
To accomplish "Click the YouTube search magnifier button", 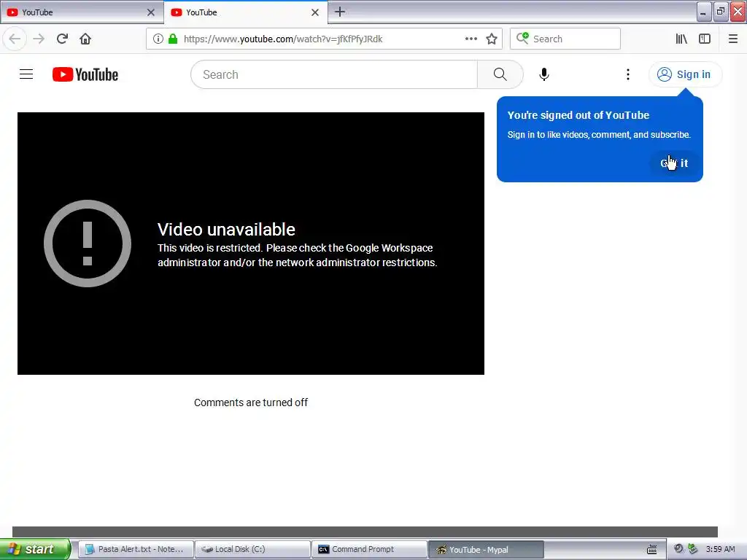I will point(500,74).
